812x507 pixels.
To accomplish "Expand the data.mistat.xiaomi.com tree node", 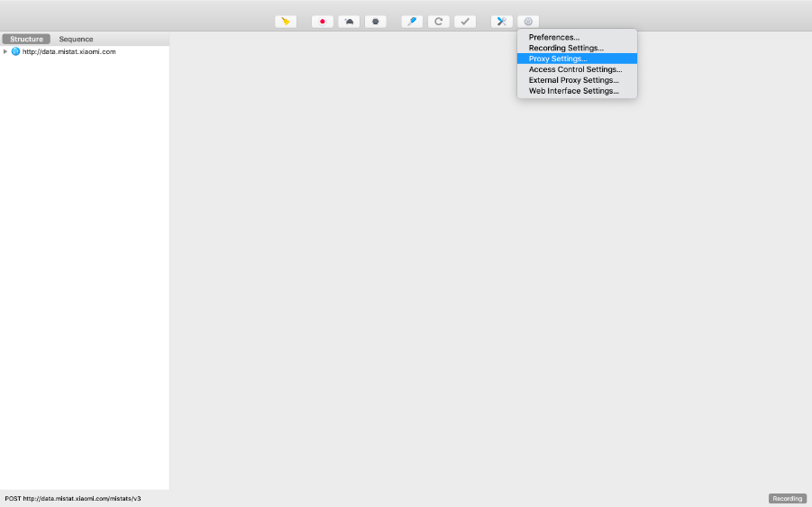I will (5, 51).
